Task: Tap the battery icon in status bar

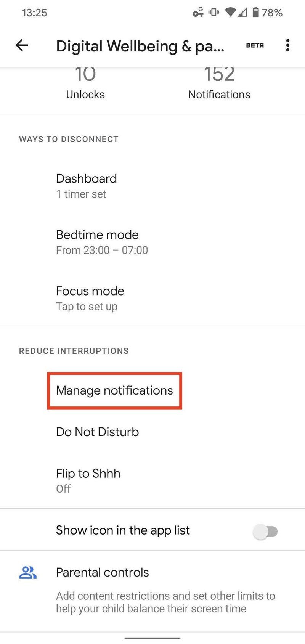Action: tap(255, 13)
